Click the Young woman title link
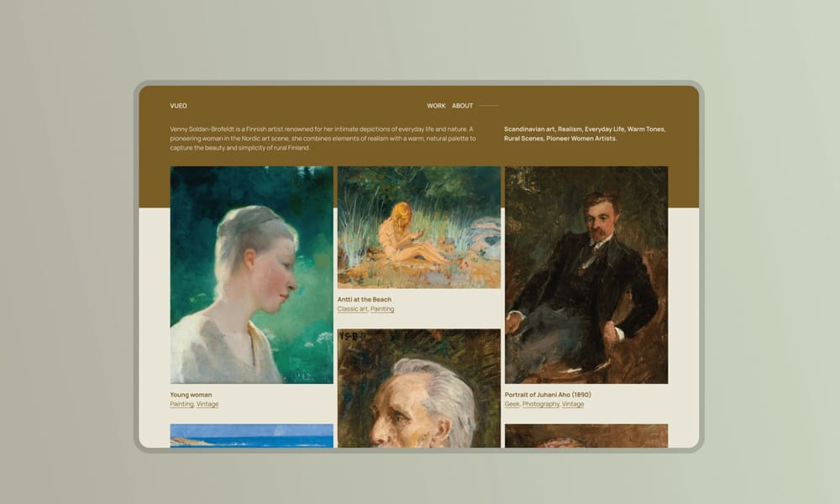 point(191,395)
